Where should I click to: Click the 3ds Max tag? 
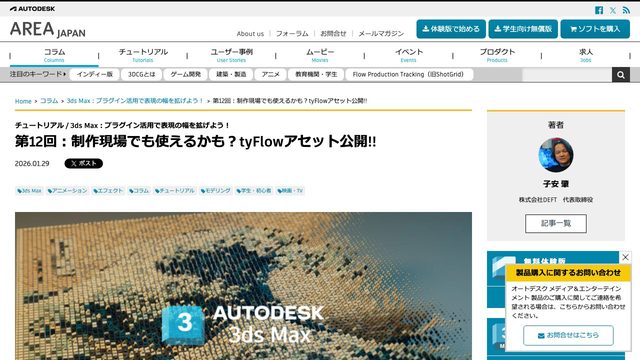(x=29, y=191)
